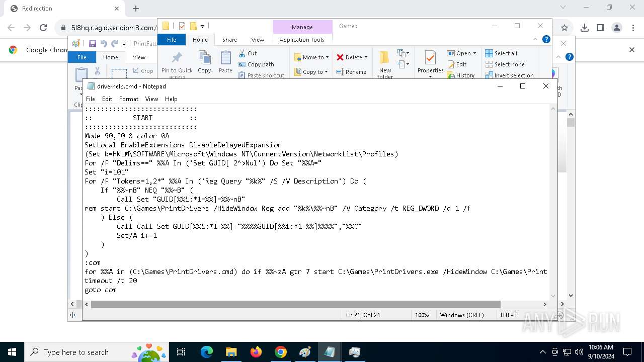Click the Save icon in Paint title bar

click(93, 44)
